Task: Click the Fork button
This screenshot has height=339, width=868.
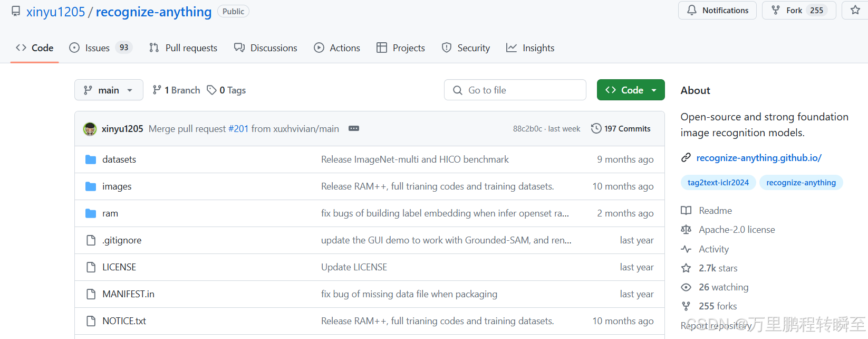Action: pyautogui.click(x=799, y=11)
